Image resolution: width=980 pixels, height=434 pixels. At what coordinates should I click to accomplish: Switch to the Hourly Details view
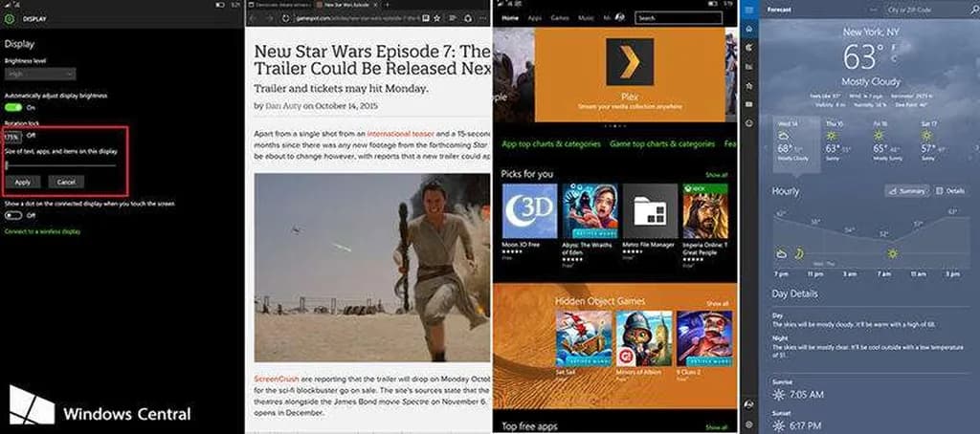950,191
